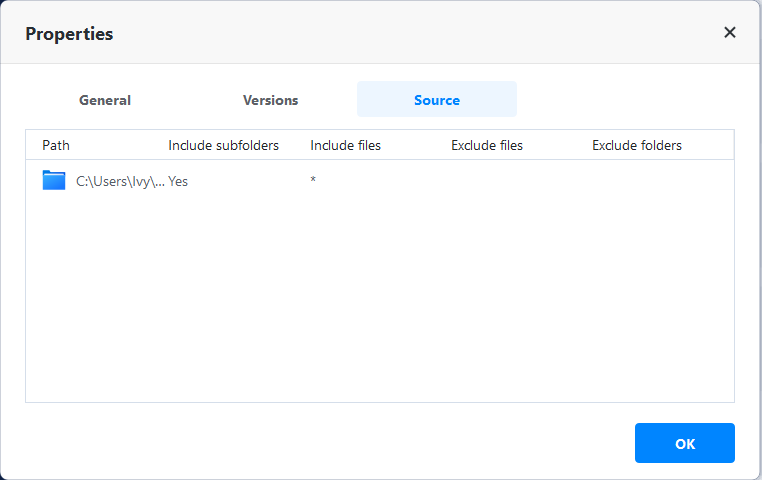
Task: Click the asterisk under Include files
Action: (x=313, y=181)
